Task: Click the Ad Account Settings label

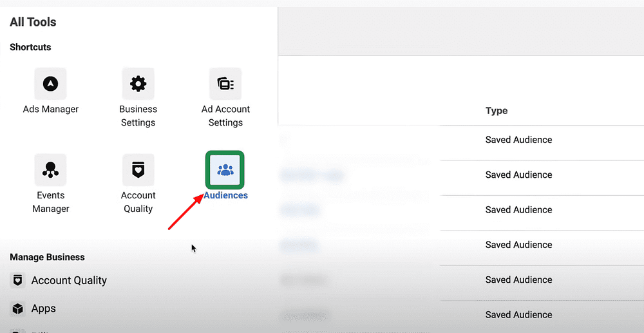Action: pos(225,116)
